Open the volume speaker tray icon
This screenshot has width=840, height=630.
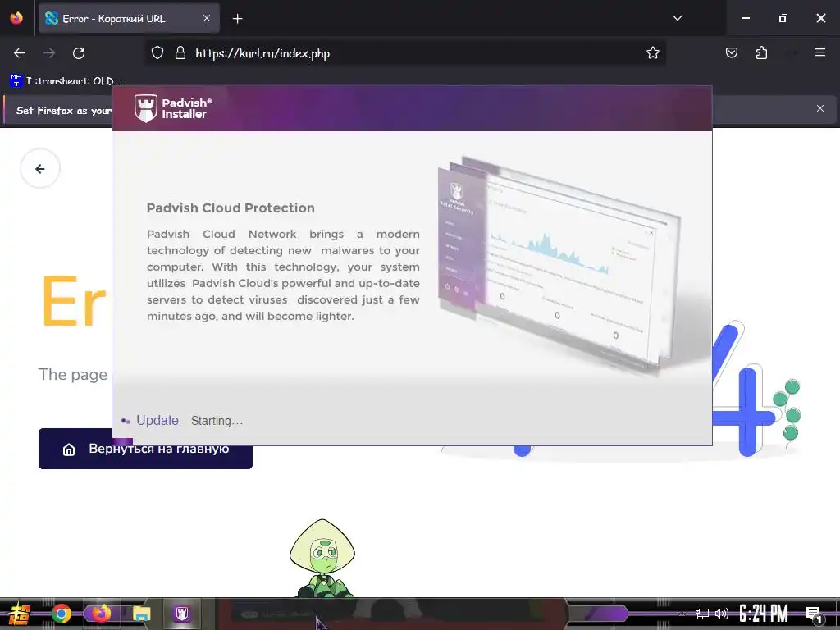722,614
